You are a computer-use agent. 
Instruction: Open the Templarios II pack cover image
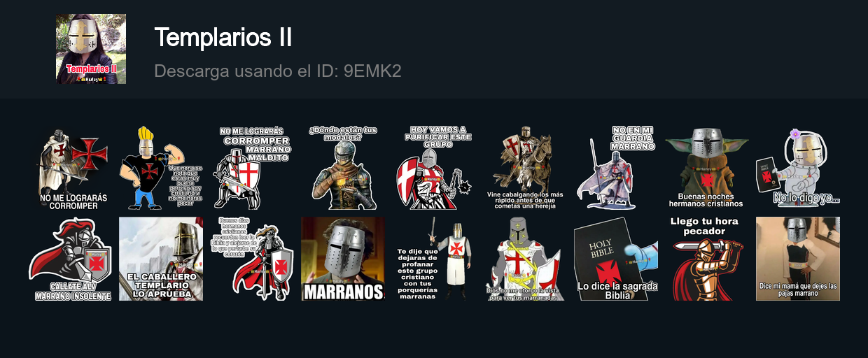(91, 49)
